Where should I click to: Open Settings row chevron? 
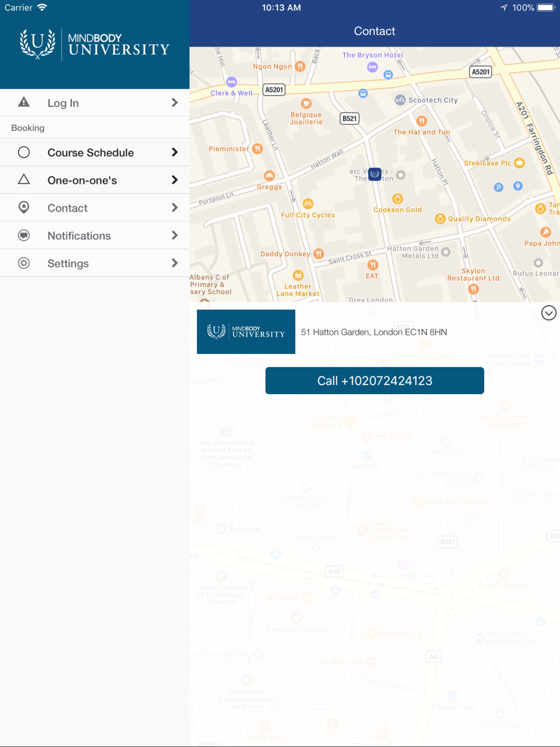[x=175, y=263]
